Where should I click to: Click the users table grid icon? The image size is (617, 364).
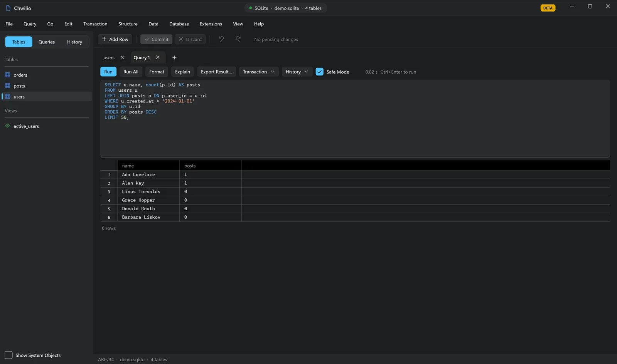coord(7,96)
